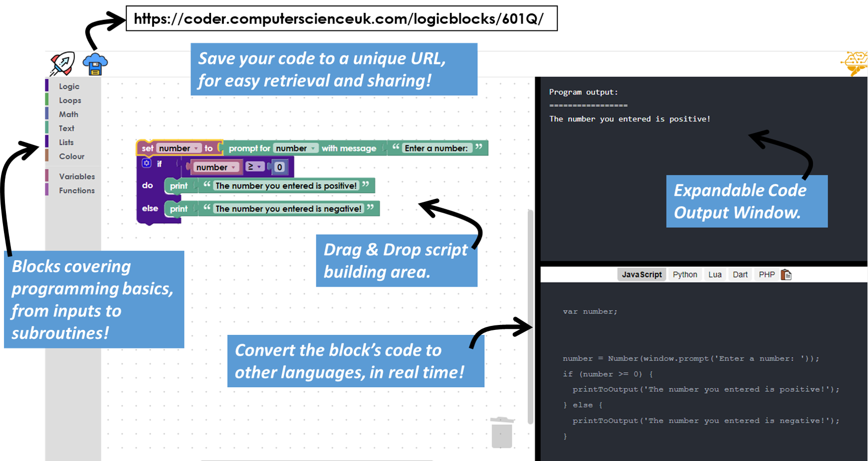Open the Functions block category
The height and width of the screenshot is (461, 868).
76,190
